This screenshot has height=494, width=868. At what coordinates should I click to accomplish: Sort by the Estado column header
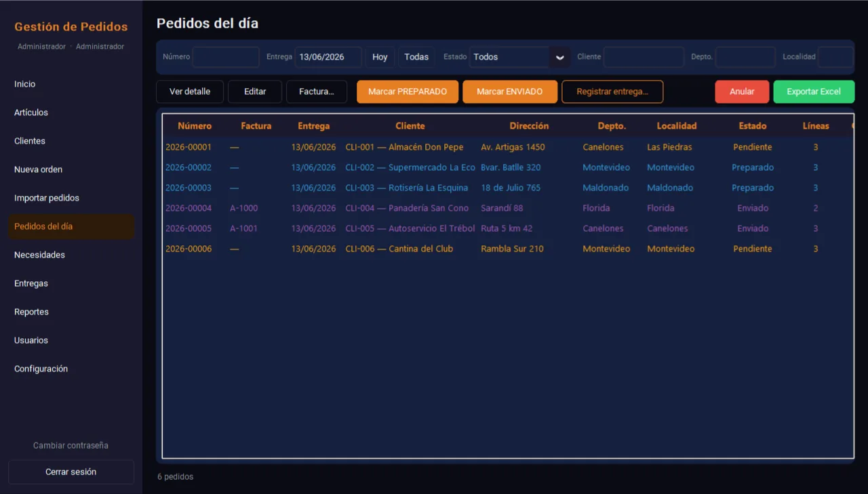click(753, 126)
